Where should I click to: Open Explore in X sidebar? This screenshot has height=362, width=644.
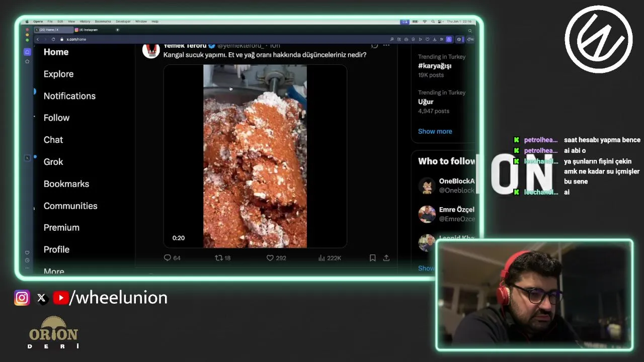(58, 74)
